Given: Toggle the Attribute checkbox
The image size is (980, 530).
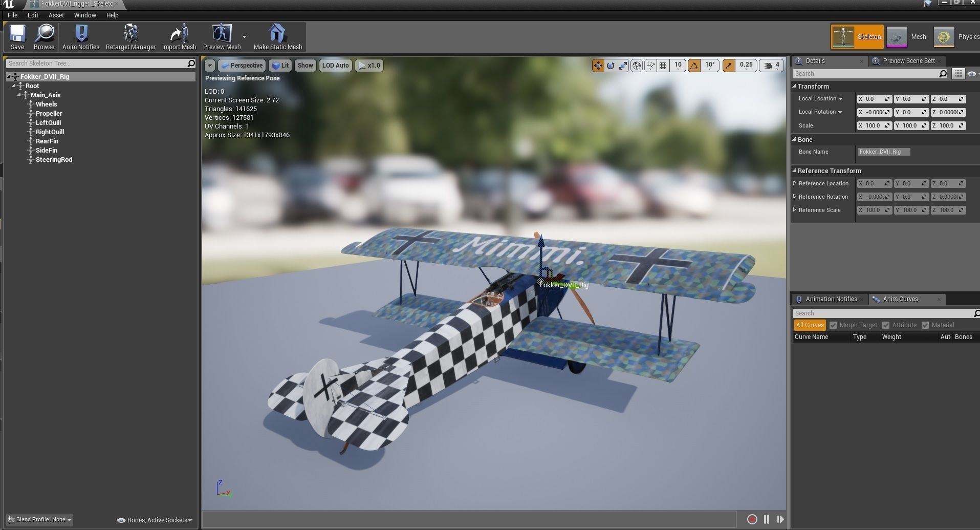Looking at the screenshot, I should (x=886, y=325).
